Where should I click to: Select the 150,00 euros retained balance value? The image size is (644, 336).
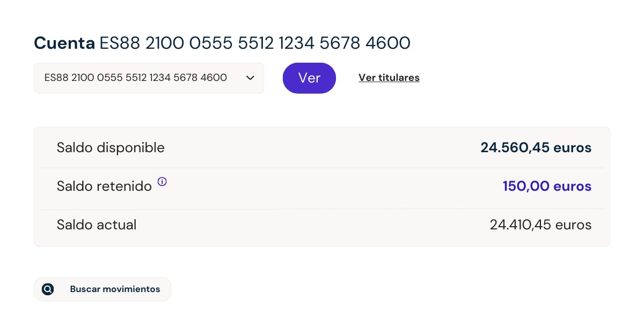click(x=547, y=186)
